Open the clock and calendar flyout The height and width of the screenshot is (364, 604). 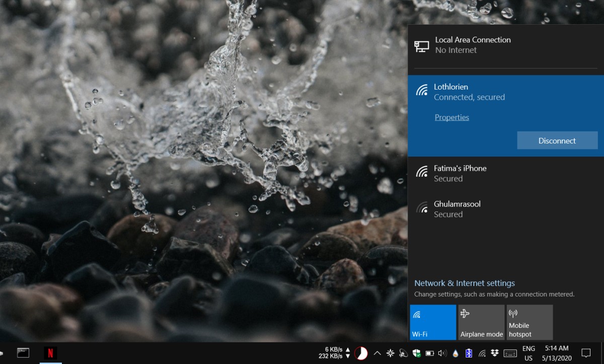point(556,353)
